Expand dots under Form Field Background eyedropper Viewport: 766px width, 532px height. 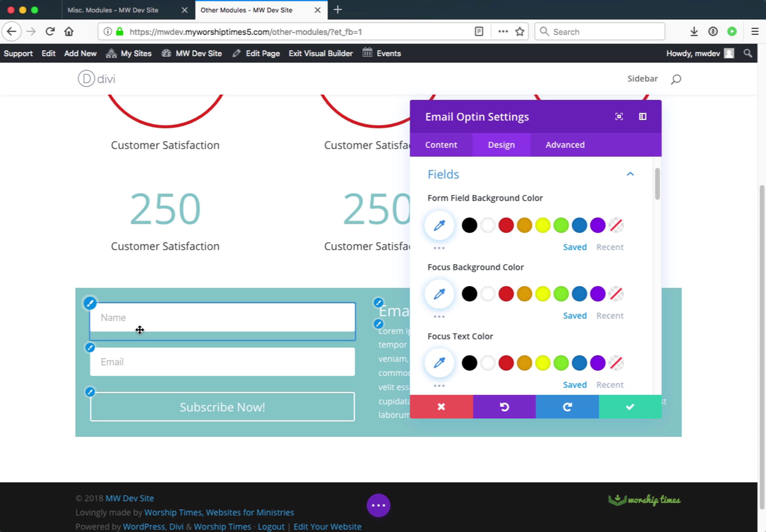[439, 248]
